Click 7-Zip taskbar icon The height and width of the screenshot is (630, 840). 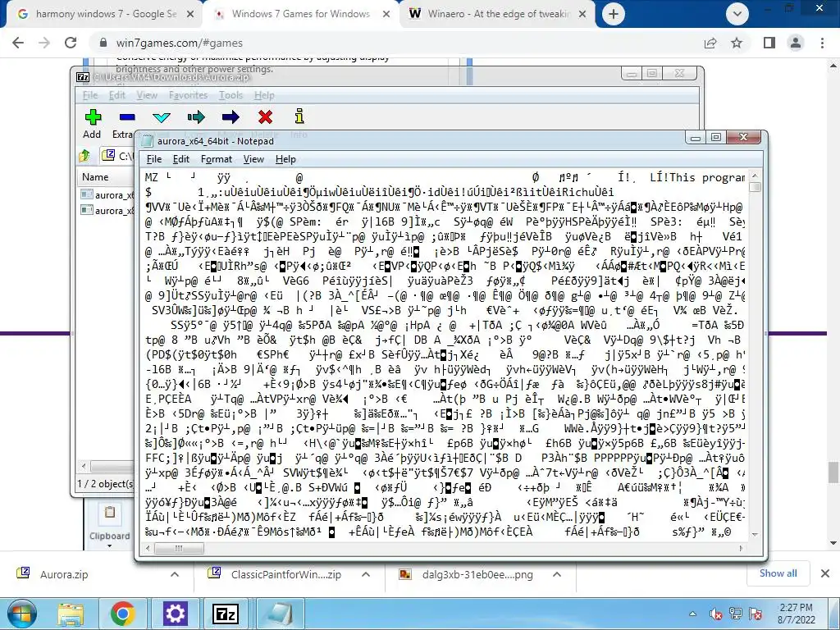226,614
